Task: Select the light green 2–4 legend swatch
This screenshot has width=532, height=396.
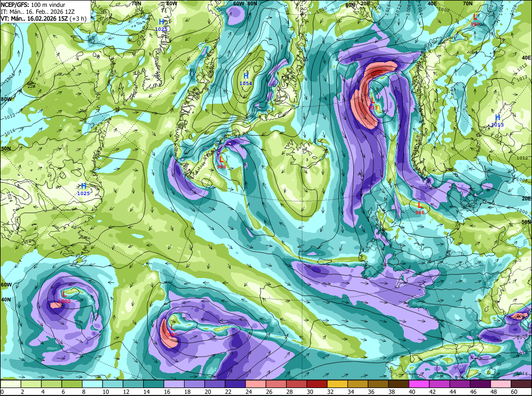Action: tap(31, 384)
